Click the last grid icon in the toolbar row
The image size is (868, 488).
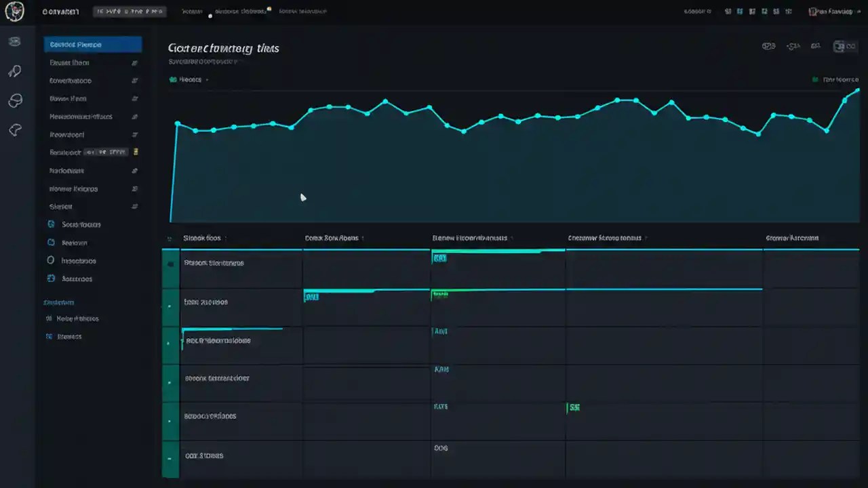coord(789,12)
